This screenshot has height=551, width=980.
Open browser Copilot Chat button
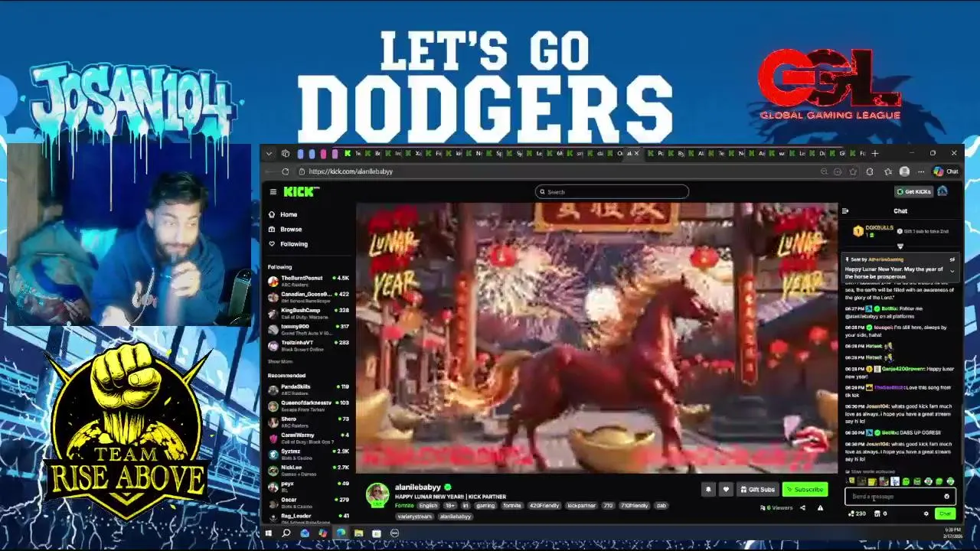(x=946, y=171)
